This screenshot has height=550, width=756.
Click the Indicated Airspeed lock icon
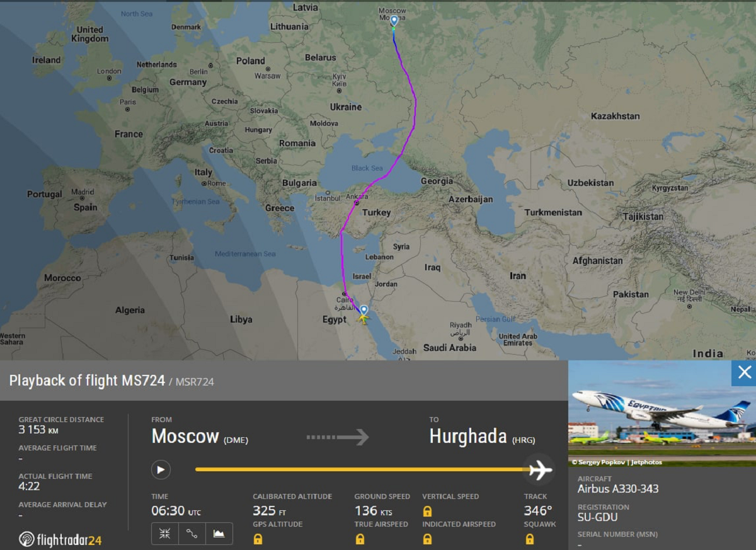tap(427, 539)
